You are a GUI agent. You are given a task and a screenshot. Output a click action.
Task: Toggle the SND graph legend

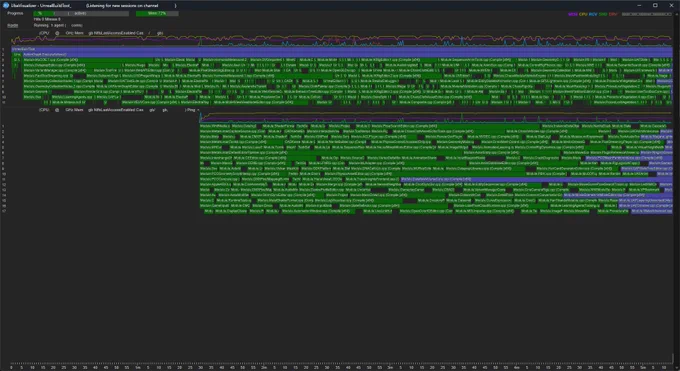click(x=603, y=14)
